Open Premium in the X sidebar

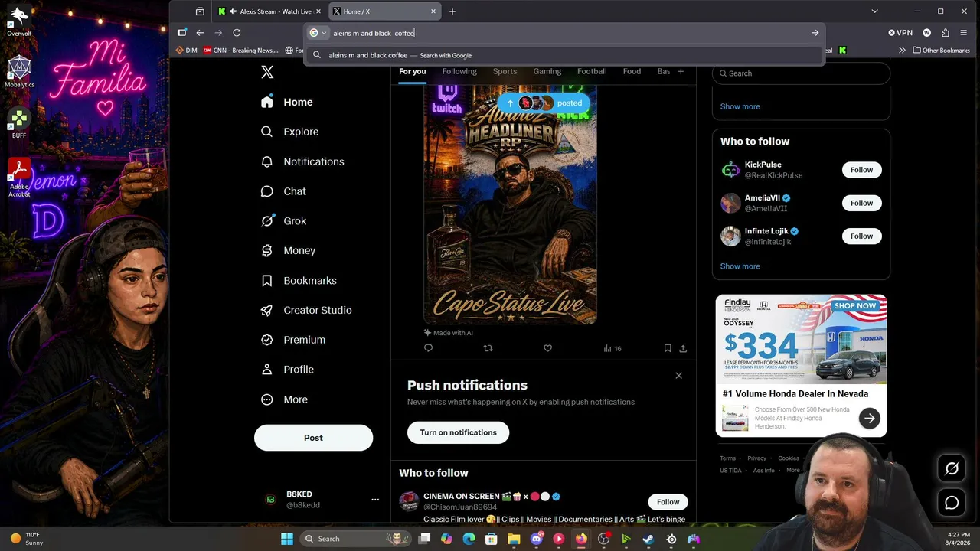click(x=293, y=340)
